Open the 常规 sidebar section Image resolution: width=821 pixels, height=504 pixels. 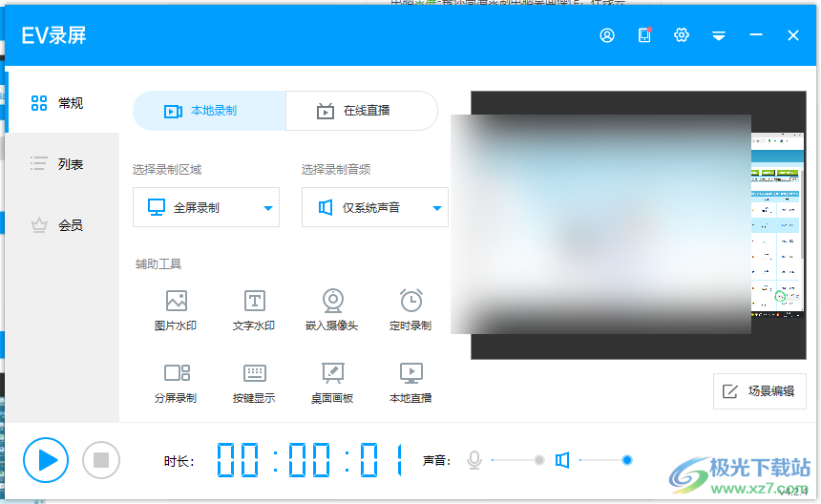click(62, 102)
